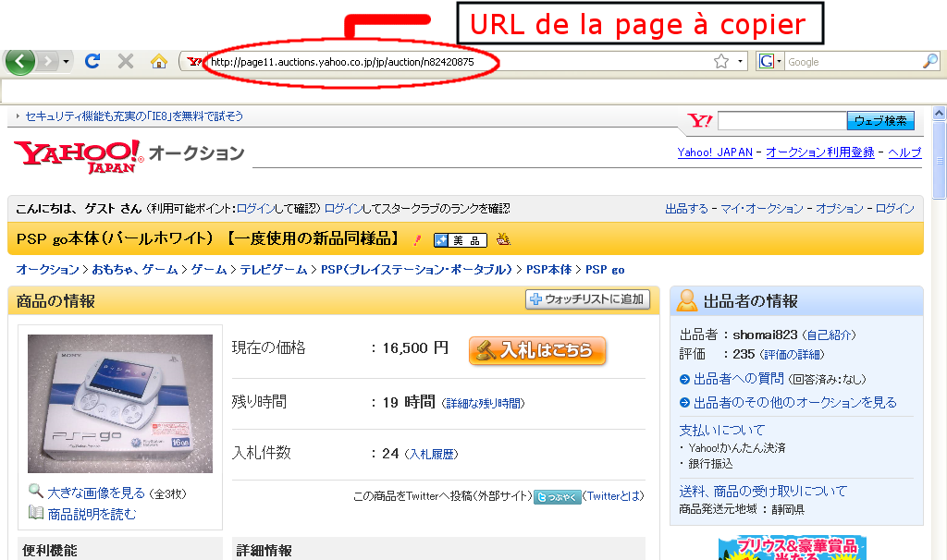The width and height of the screenshot is (947, 560).
Task: Click the book icon by 商品説明を読む
Action: tap(36, 513)
